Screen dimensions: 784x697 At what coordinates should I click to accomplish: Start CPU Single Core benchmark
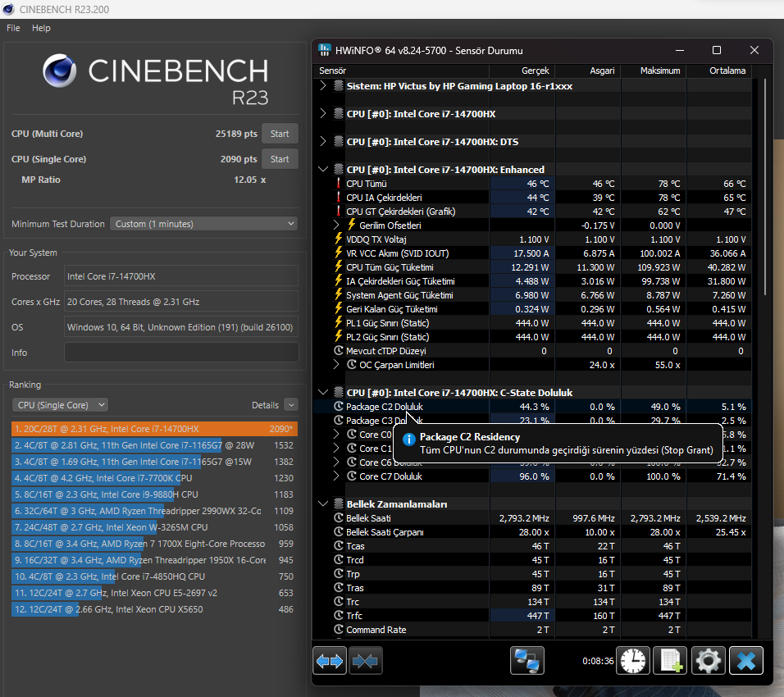pyautogui.click(x=280, y=159)
